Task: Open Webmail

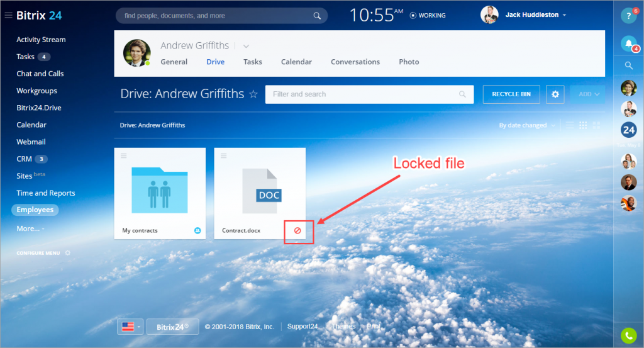Action: pos(31,142)
